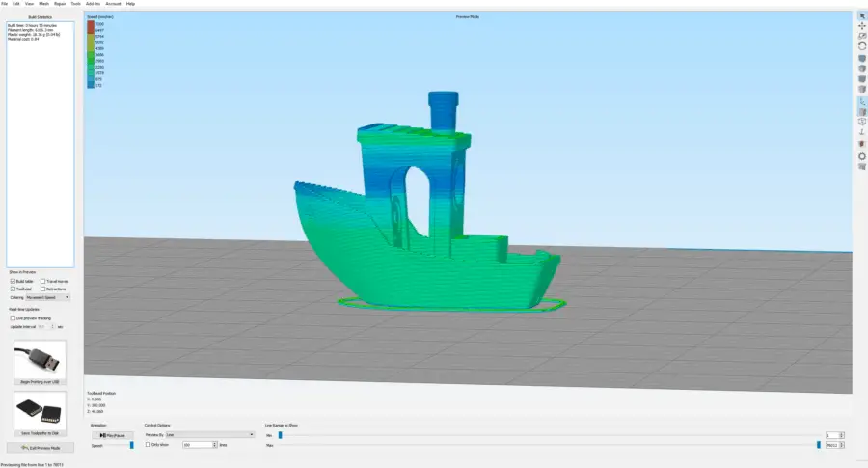Enable the Travel moves checkbox

tap(42, 282)
